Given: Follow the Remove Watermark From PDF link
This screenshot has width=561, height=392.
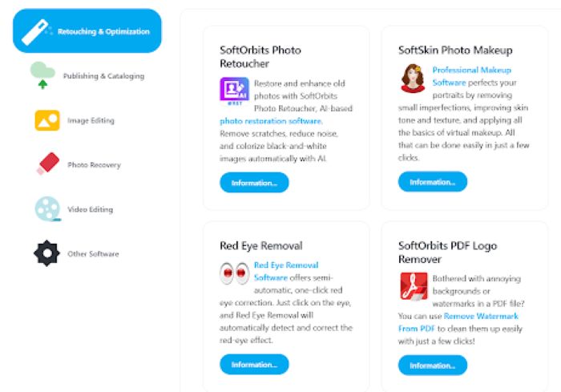Looking at the screenshot, I should pos(458,322).
